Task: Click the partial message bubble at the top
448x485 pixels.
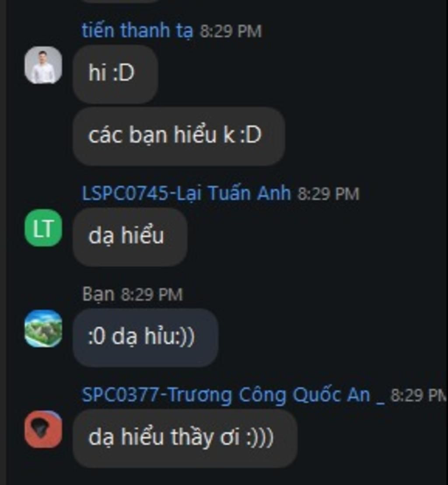Action: point(121,1)
